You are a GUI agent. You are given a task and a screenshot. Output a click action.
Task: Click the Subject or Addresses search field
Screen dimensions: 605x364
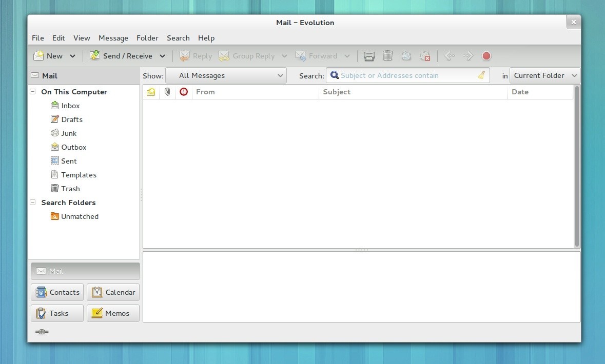click(408, 75)
